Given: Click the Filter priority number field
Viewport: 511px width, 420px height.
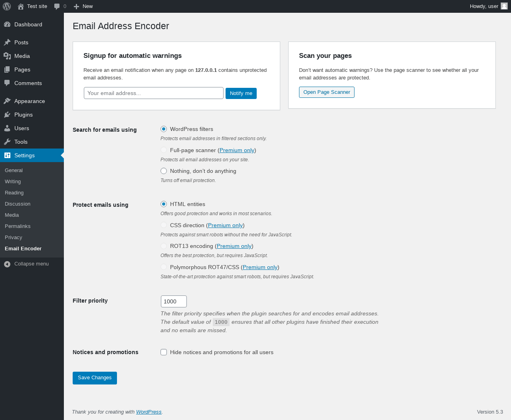Looking at the screenshot, I should tap(174, 301).
